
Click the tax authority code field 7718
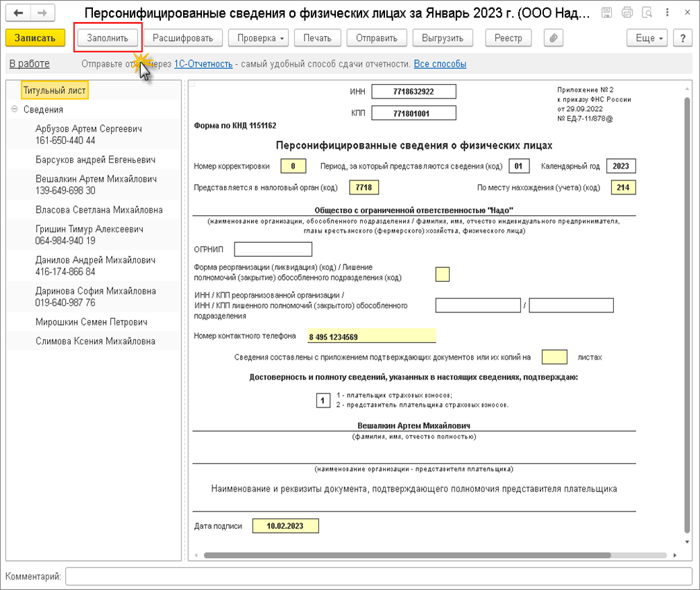tap(364, 187)
